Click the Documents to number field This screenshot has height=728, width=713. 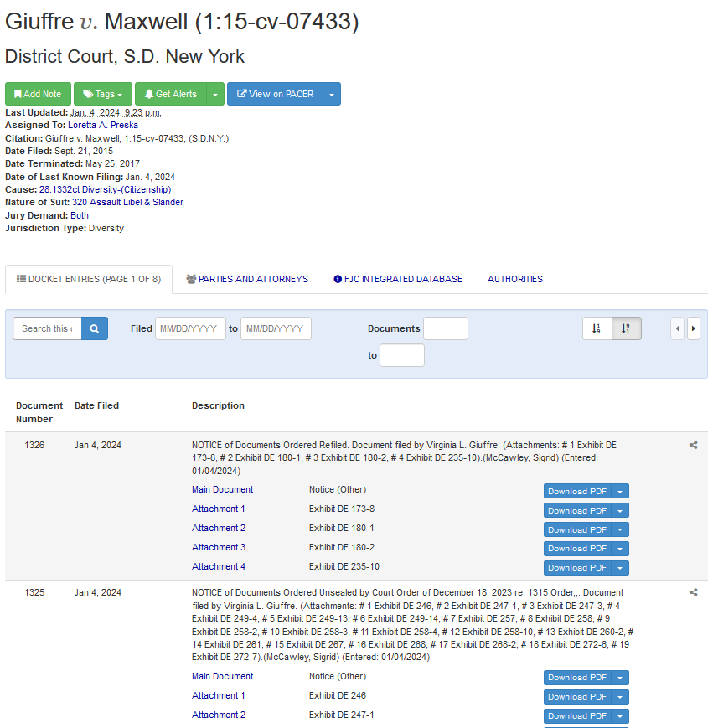point(402,356)
